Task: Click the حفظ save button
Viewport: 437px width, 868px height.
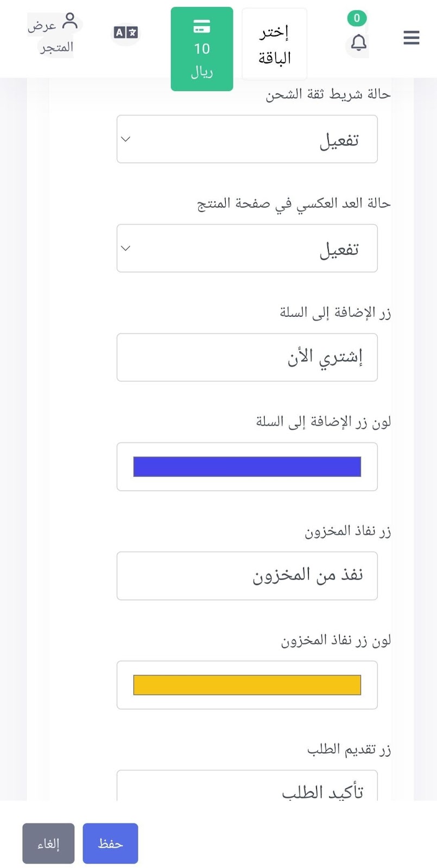Action: [x=110, y=843]
